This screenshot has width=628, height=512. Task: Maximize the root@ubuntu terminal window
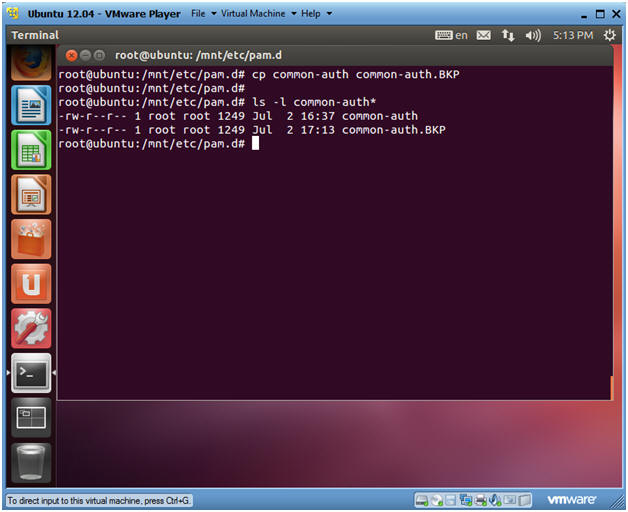tap(99, 55)
